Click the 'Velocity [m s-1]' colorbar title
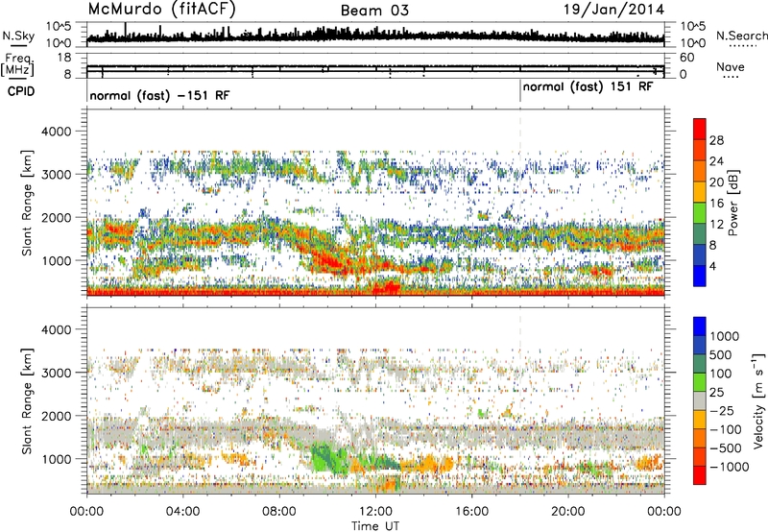The height and width of the screenshot is (532, 768). [758, 399]
